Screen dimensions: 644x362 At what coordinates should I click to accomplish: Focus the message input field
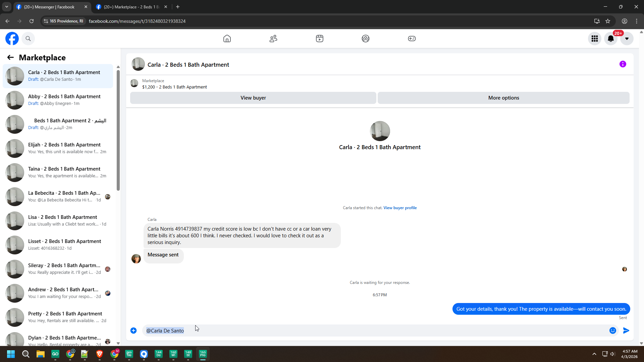click(x=376, y=330)
